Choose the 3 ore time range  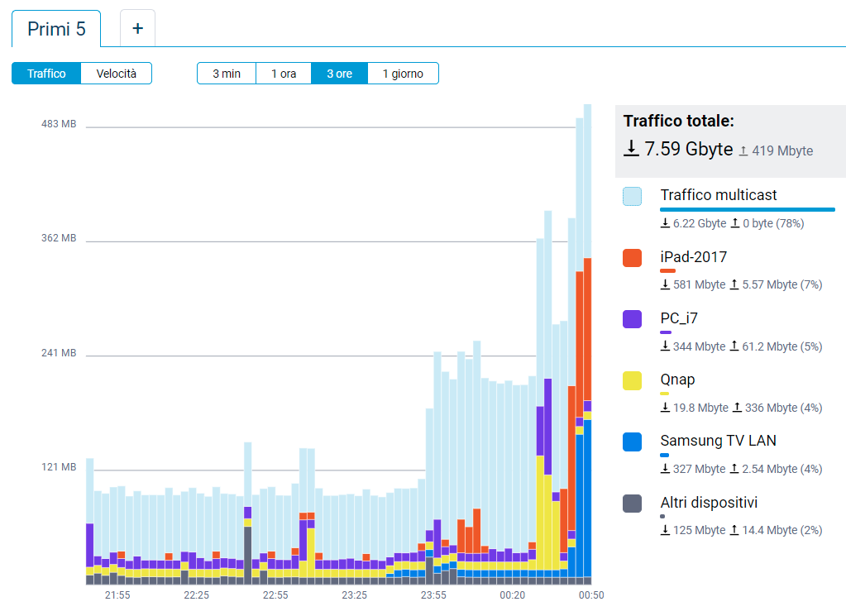click(339, 74)
